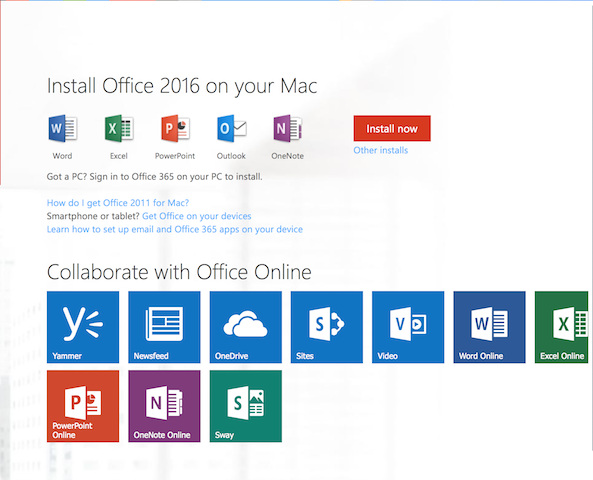Click the Word app icon

pyautogui.click(x=63, y=129)
